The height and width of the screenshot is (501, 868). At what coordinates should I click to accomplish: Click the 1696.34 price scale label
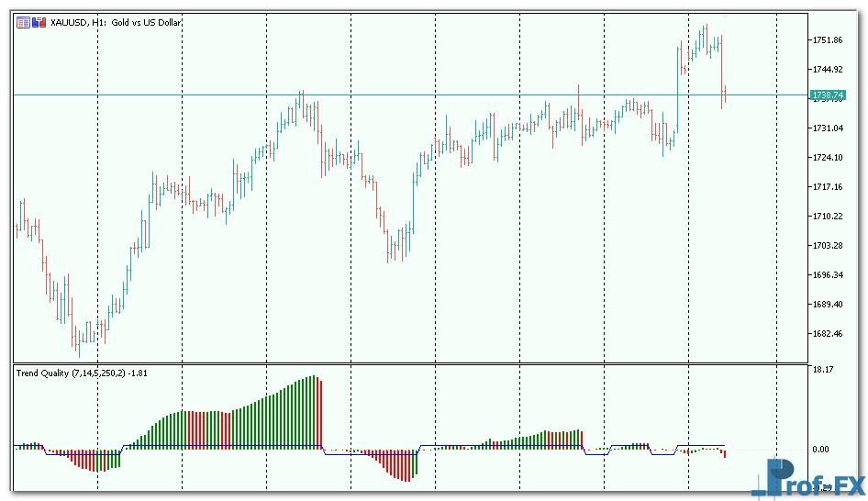tap(828, 275)
